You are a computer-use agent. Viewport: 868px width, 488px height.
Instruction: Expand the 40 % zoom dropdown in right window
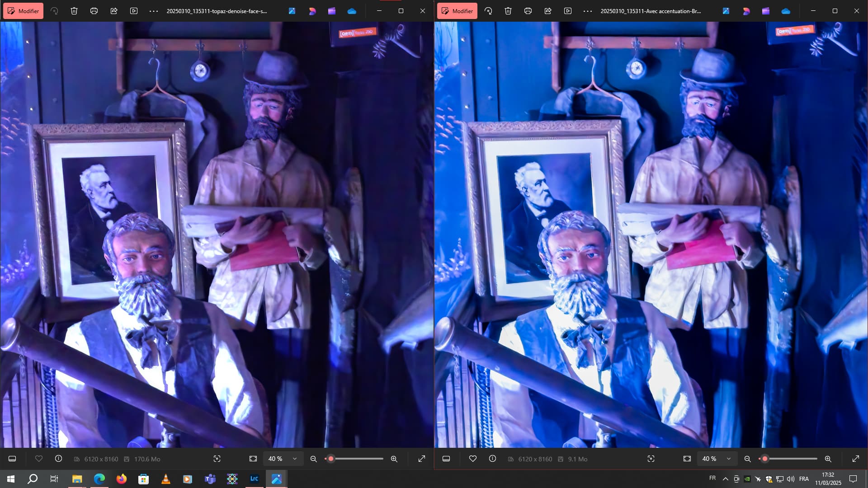(x=729, y=459)
